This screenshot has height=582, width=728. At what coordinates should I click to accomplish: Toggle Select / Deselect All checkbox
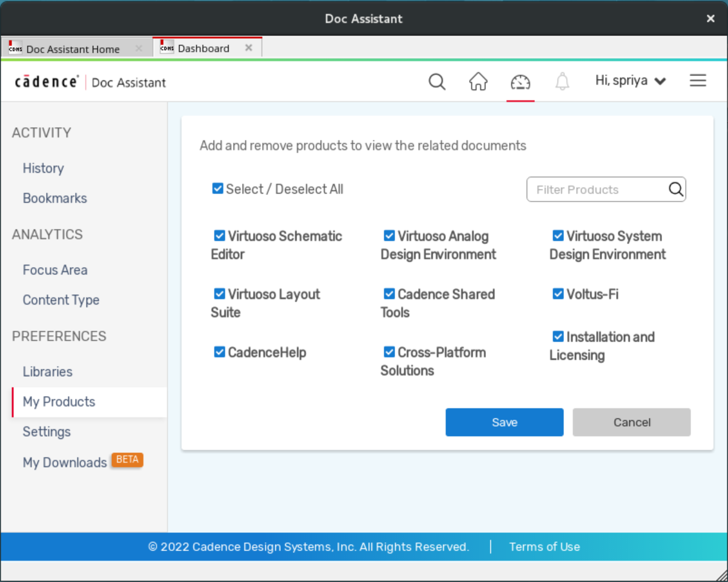click(x=218, y=188)
